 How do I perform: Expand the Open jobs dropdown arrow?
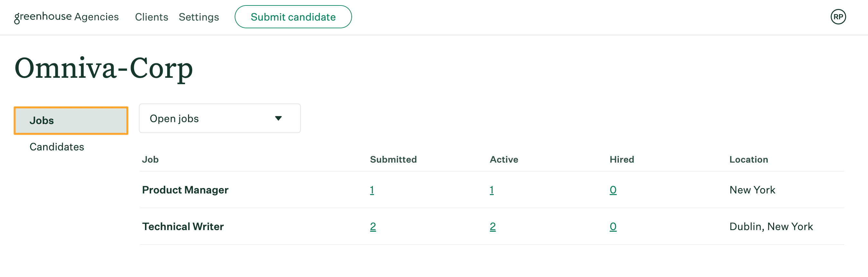tap(278, 118)
